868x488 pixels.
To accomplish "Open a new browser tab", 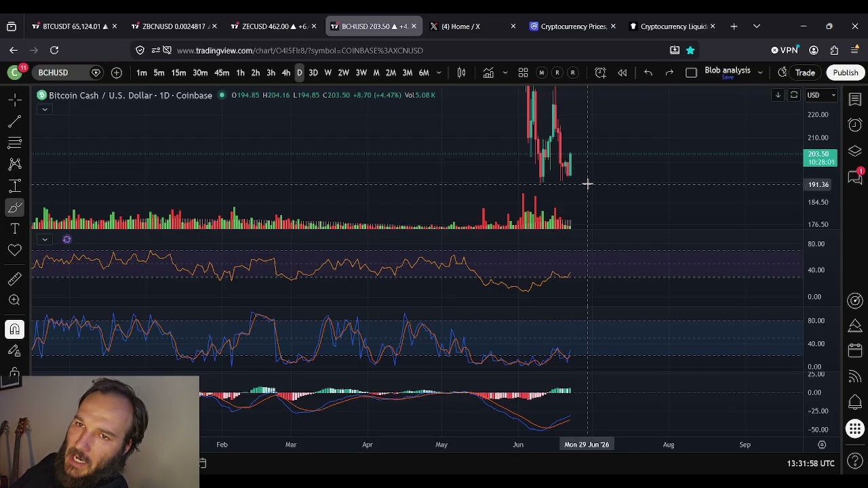I will [734, 26].
